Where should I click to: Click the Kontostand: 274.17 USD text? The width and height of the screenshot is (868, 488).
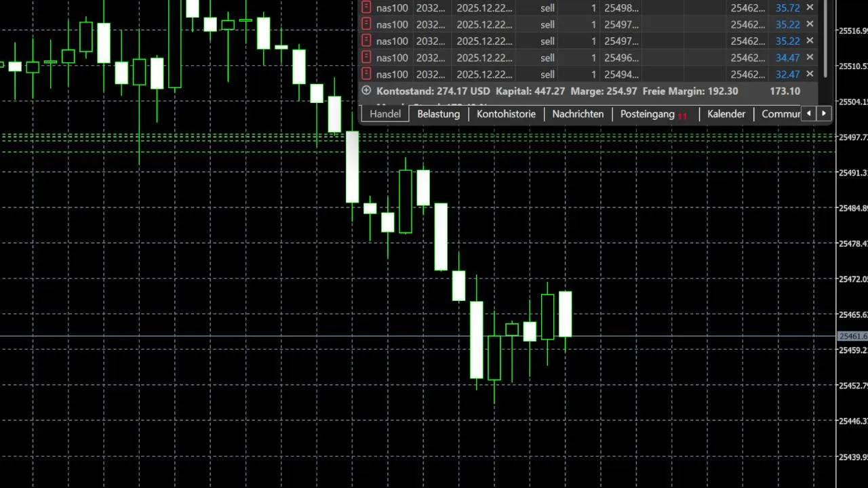(433, 91)
